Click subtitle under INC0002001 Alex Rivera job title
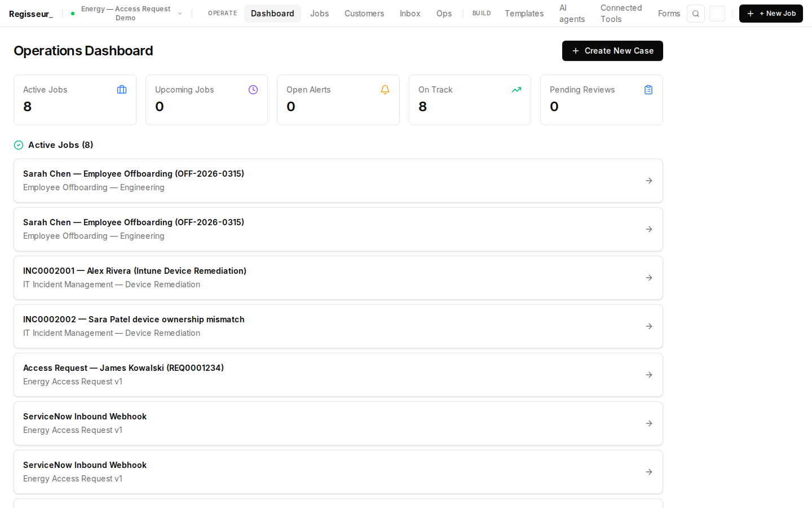Image resolution: width=812 pixels, height=508 pixels. coord(112,284)
